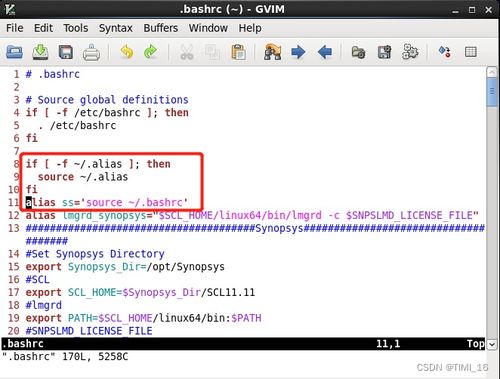Redo change with green arrow icon
This screenshot has width=500, height=379.
coord(151,52)
